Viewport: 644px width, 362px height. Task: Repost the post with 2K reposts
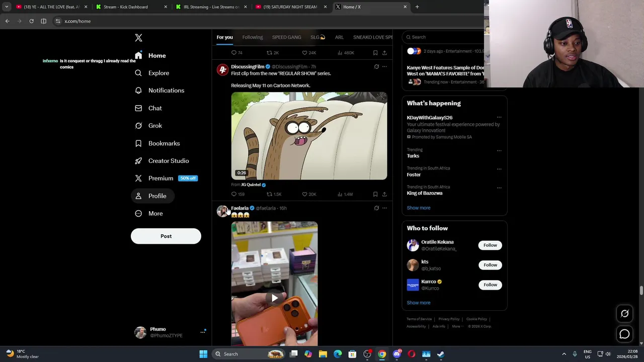click(273, 53)
